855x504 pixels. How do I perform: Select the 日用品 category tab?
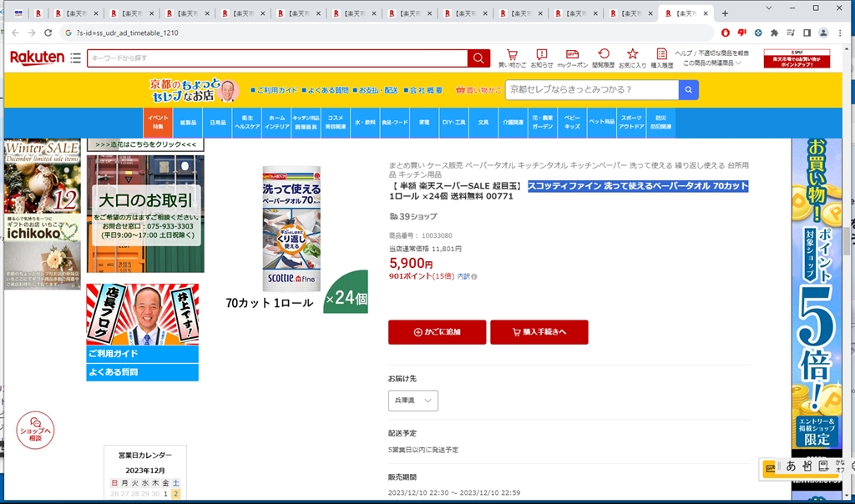tap(218, 122)
